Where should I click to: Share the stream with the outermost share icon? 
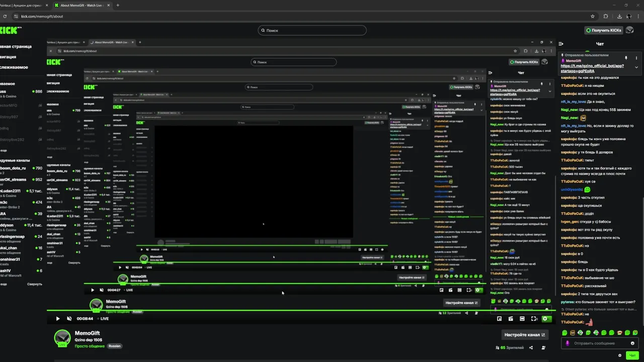531,347
